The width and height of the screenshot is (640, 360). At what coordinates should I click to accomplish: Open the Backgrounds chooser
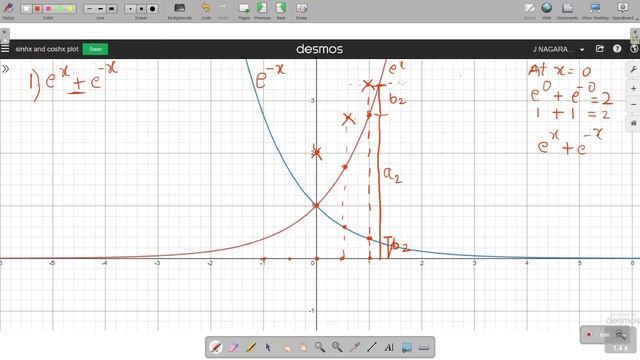[180, 11]
